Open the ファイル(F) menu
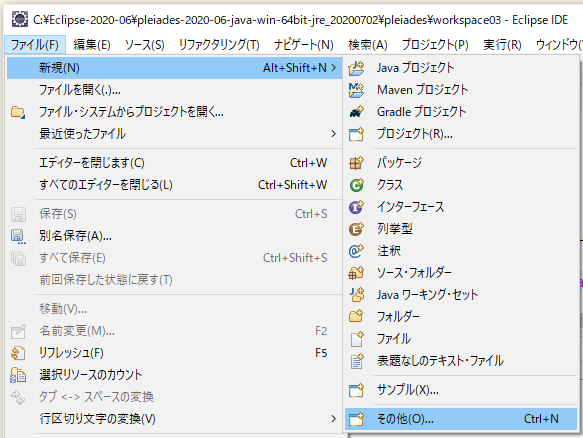The width and height of the screenshot is (583, 438). pos(35,45)
